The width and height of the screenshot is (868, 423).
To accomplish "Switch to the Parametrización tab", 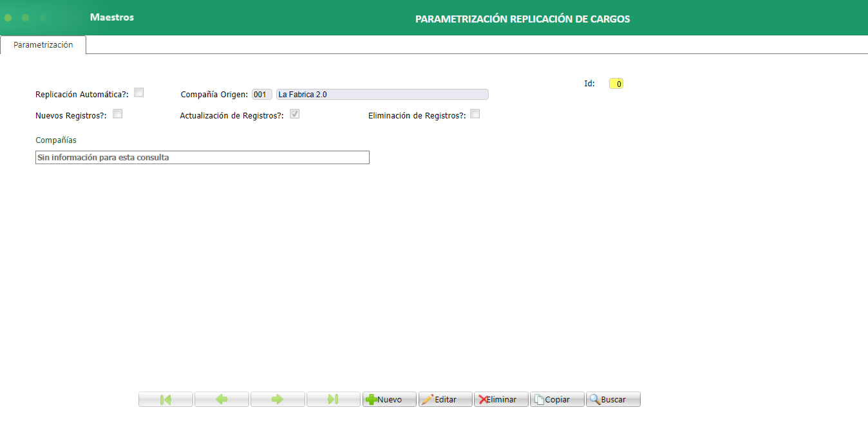I will coord(42,44).
